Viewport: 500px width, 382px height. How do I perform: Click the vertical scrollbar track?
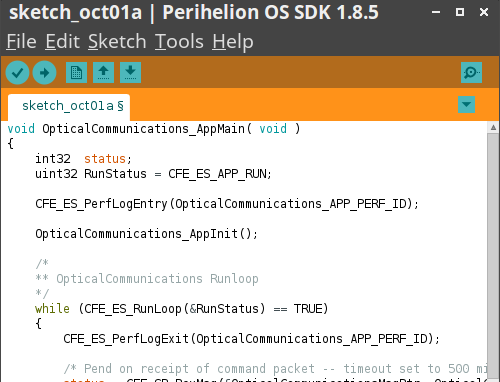[493, 257]
